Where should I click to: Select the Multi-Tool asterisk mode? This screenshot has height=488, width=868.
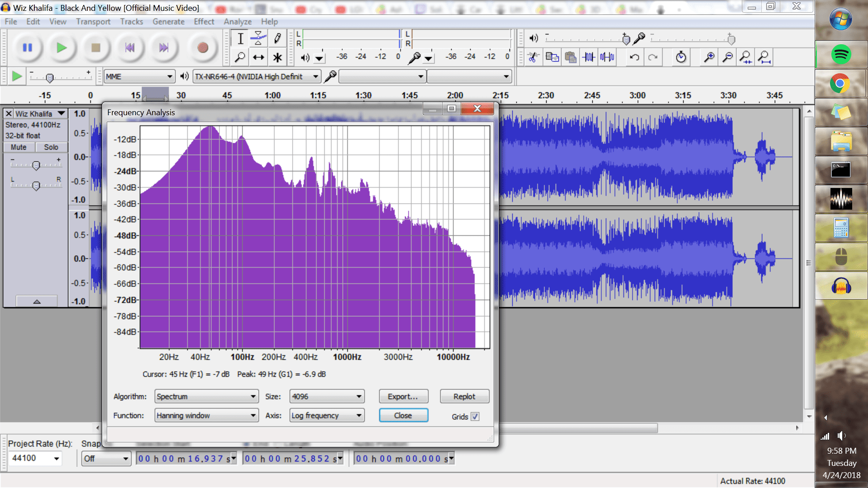pyautogui.click(x=277, y=57)
